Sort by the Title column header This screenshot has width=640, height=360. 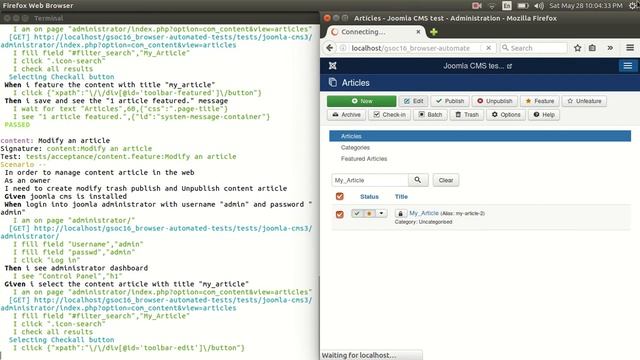(401, 196)
